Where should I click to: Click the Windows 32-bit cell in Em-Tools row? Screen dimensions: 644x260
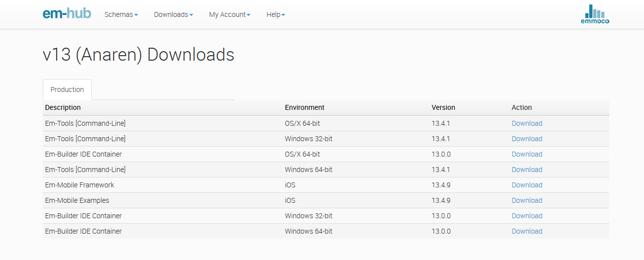coord(309,139)
